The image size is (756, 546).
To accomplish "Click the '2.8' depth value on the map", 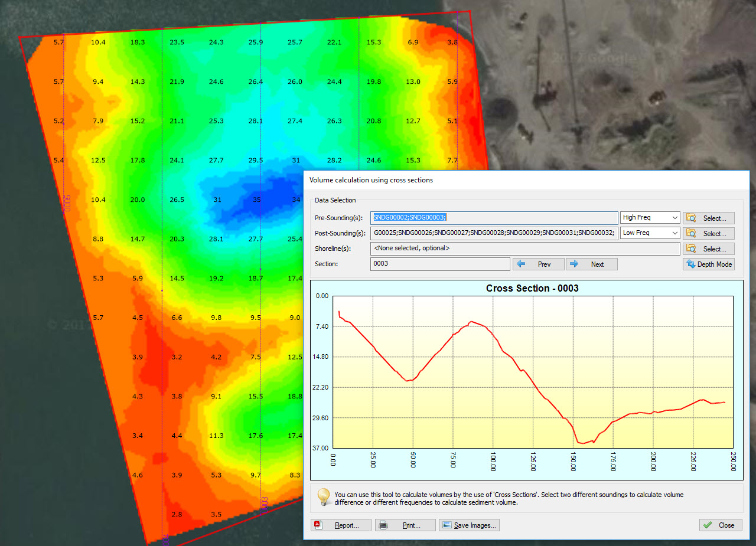I will [x=177, y=515].
